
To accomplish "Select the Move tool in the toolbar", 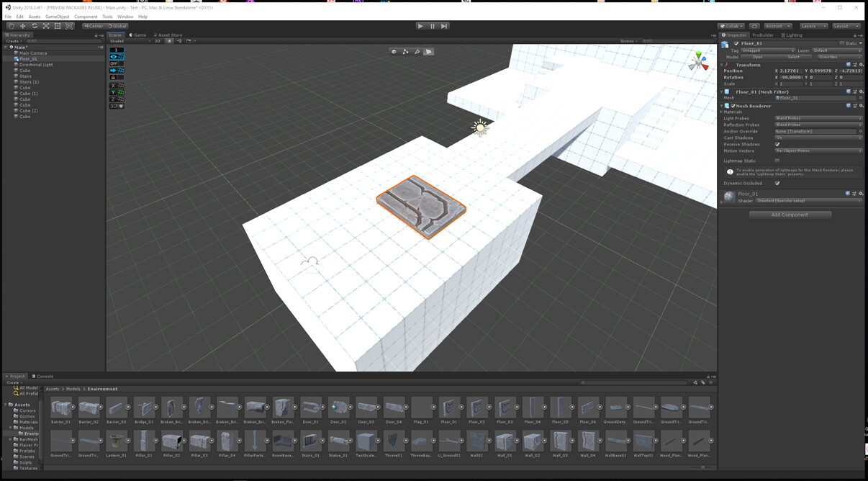I will [x=22, y=27].
